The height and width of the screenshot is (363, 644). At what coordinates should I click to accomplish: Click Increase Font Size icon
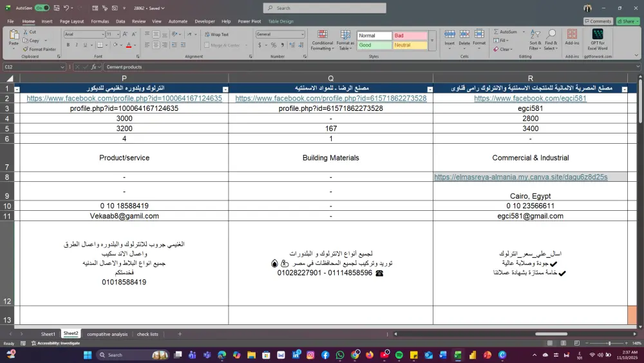[125, 34]
